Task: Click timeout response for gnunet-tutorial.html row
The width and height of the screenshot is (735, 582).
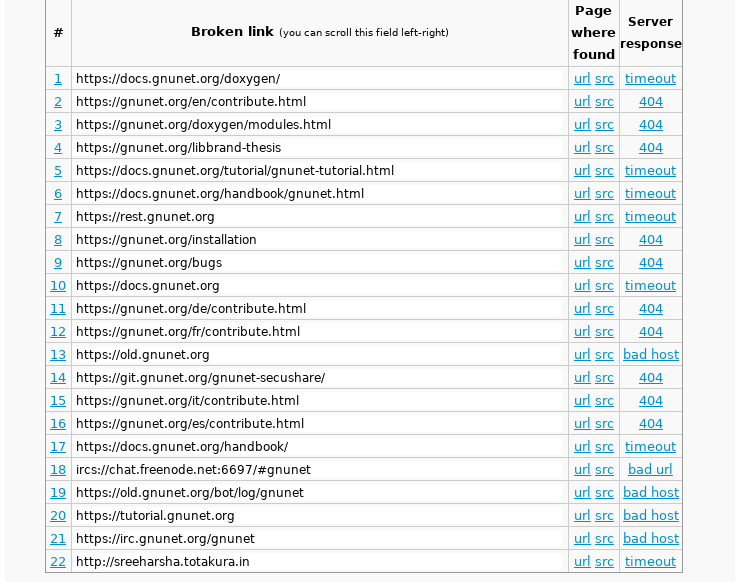Action: (x=650, y=170)
